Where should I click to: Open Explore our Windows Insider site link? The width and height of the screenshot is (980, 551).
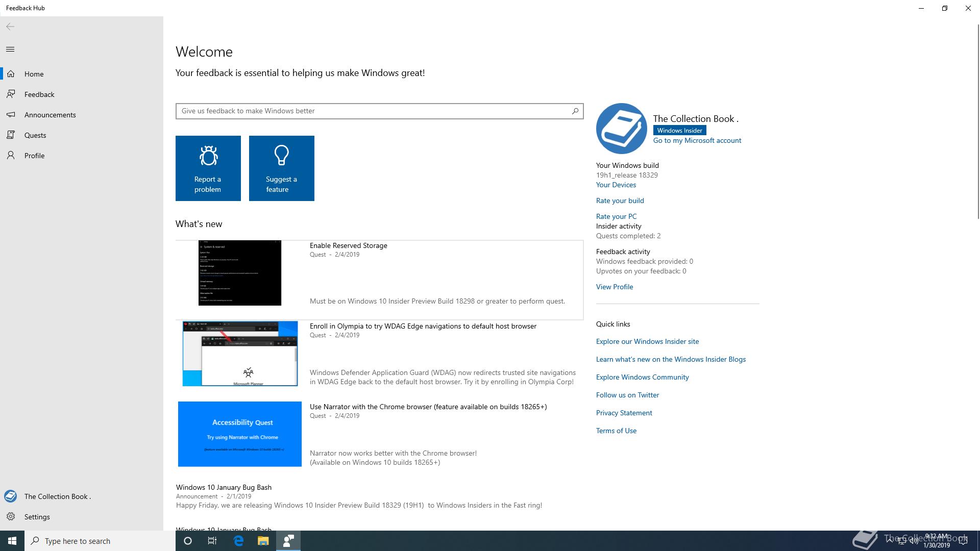[x=648, y=341]
